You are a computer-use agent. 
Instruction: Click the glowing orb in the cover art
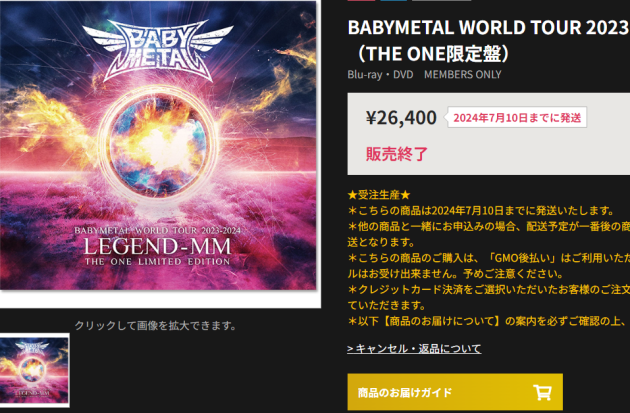(158, 145)
